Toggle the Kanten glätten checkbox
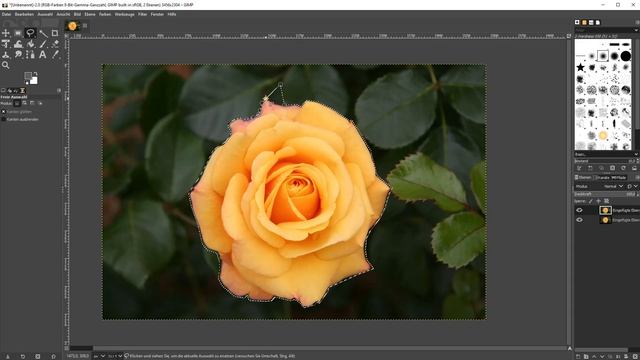The height and width of the screenshot is (360, 640). coord(4,111)
